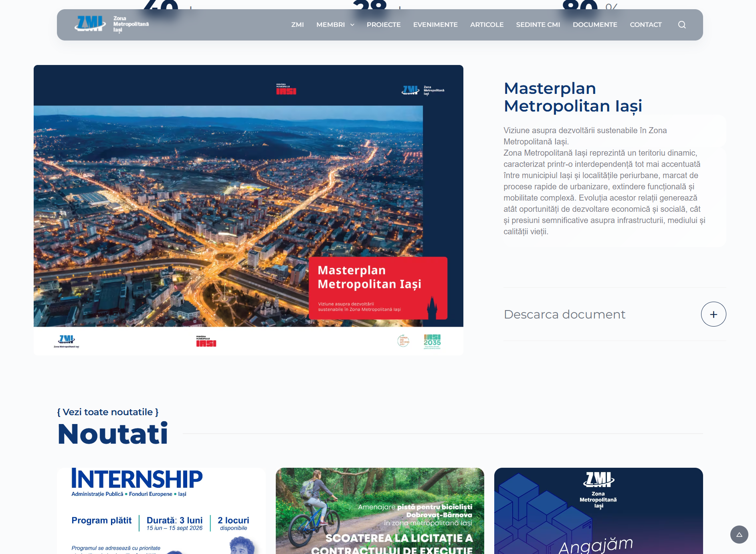Open the search icon in the navbar
The width and height of the screenshot is (756, 554).
point(682,25)
